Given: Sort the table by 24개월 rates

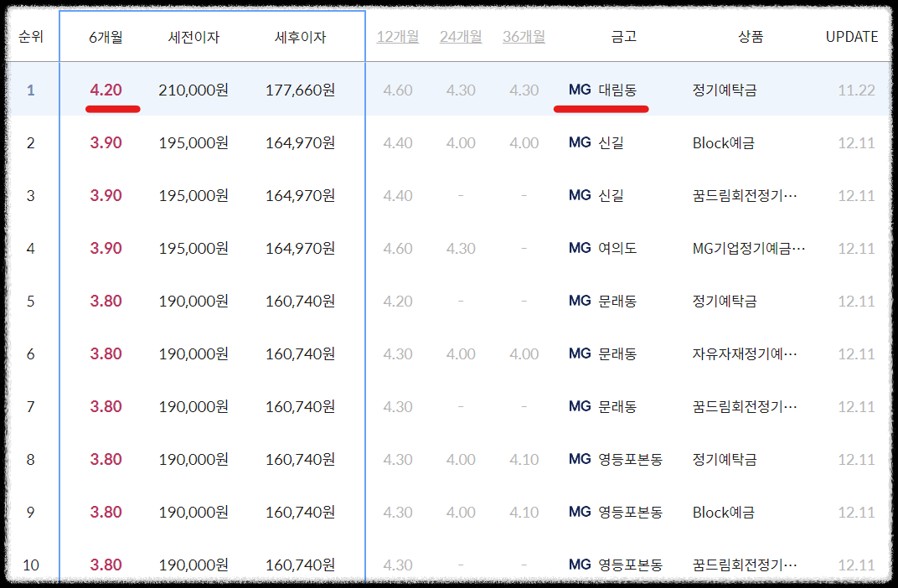Looking at the screenshot, I should coord(460,36).
